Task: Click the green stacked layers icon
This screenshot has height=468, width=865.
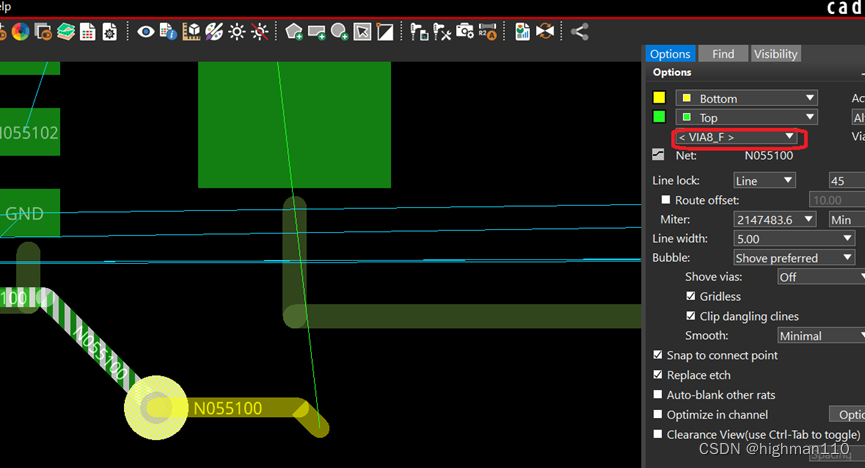Action: click(66, 32)
